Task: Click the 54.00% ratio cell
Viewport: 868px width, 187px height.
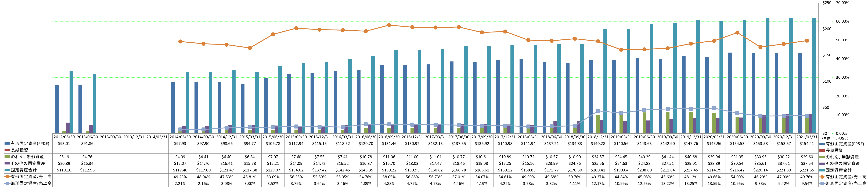Action: pos(737,177)
